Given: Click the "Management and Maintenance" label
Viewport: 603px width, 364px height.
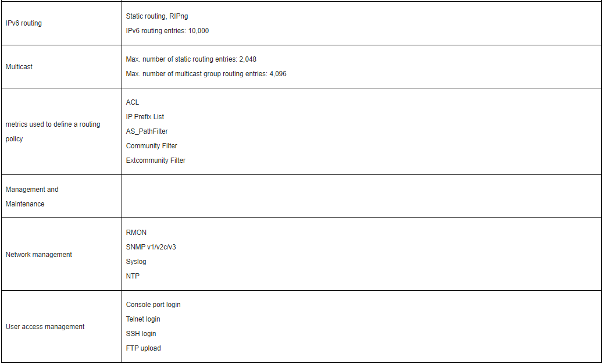Looking at the screenshot, I should point(32,197).
